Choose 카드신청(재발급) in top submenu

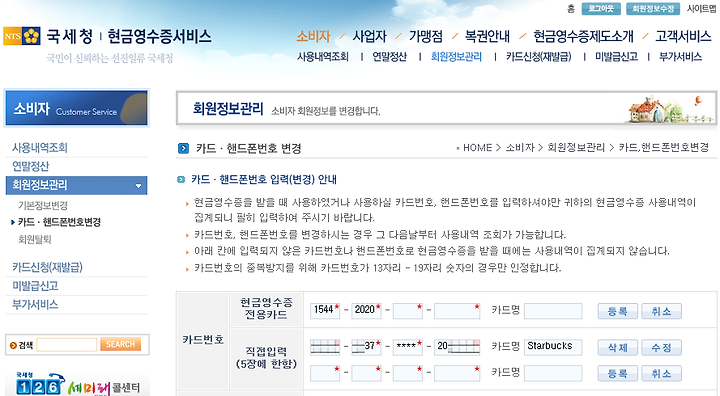tap(539, 57)
